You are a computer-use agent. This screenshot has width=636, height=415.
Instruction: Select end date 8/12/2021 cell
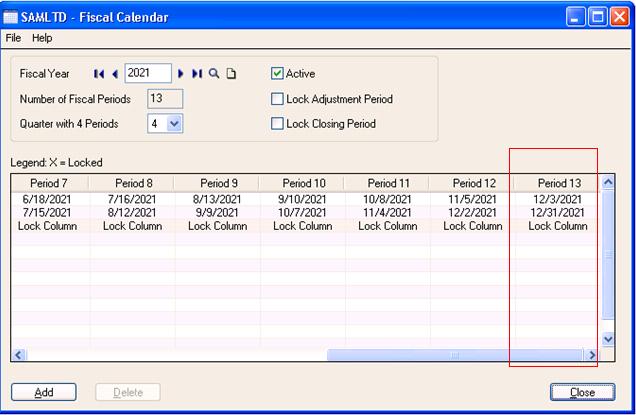132,213
